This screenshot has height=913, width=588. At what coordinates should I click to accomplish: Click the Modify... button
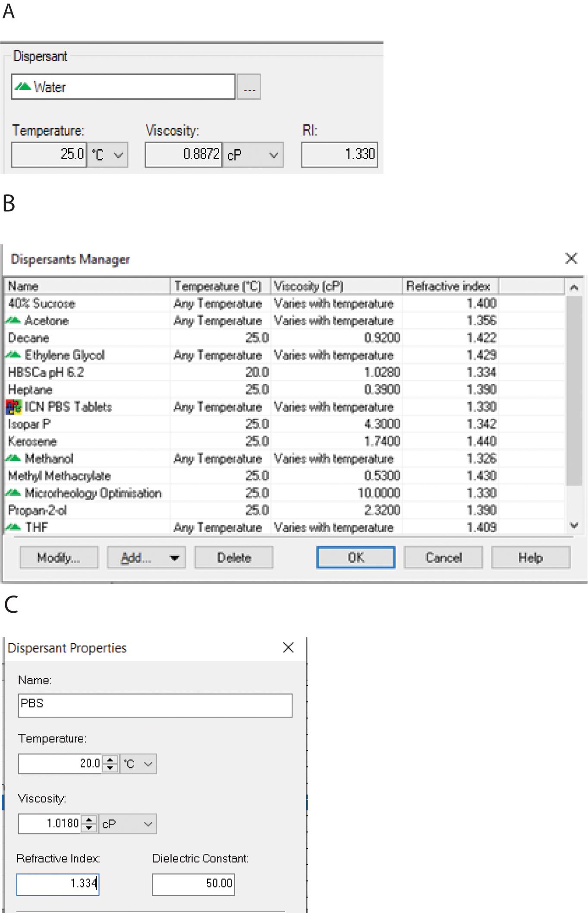click(59, 557)
